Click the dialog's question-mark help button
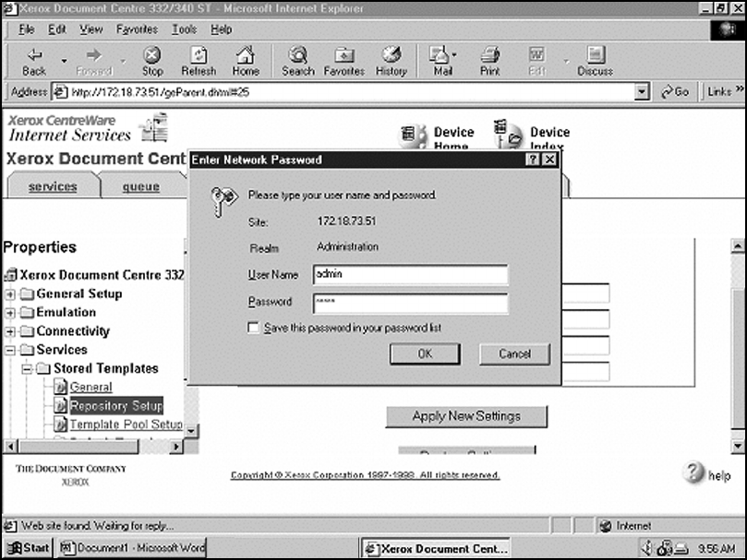The height and width of the screenshot is (560, 747). [x=533, y=160]
